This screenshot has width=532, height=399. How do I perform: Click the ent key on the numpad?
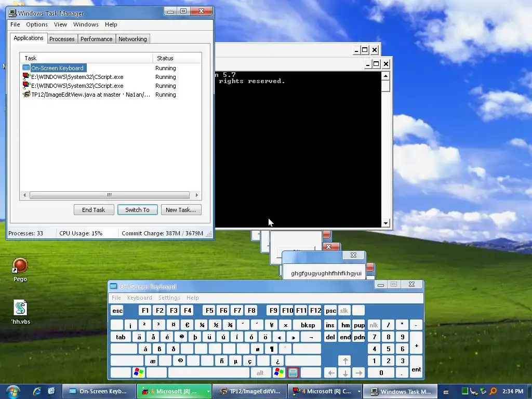tap(416, 367)
